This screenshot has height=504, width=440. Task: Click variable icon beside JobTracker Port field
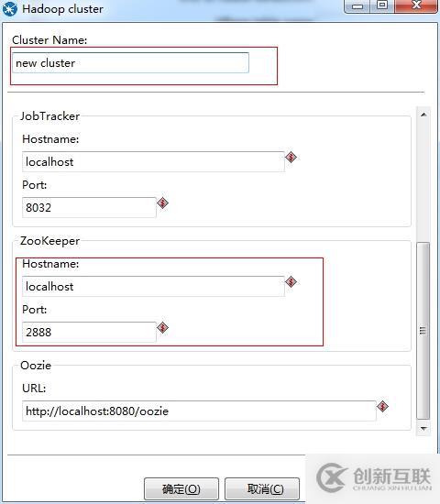click(x=163, y=203)
